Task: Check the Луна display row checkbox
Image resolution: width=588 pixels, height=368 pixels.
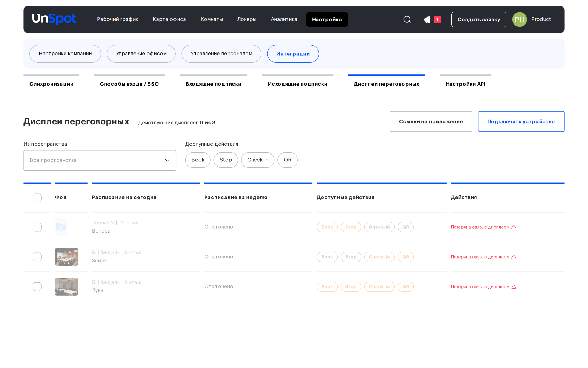Action: [x=37, y=287]
